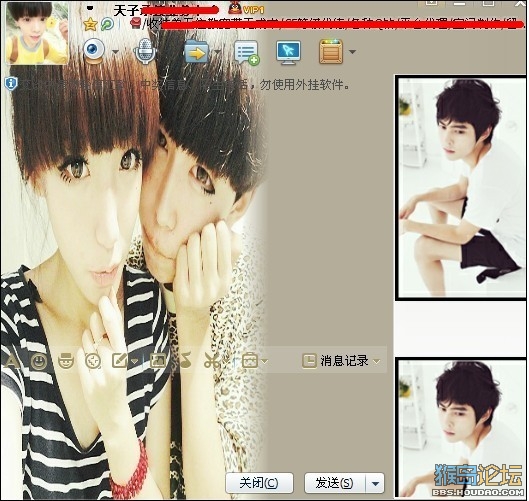Image resolution: width=529 pixels, height=501 pixels.
Task: Share music using the note icon
Action: 185,361
